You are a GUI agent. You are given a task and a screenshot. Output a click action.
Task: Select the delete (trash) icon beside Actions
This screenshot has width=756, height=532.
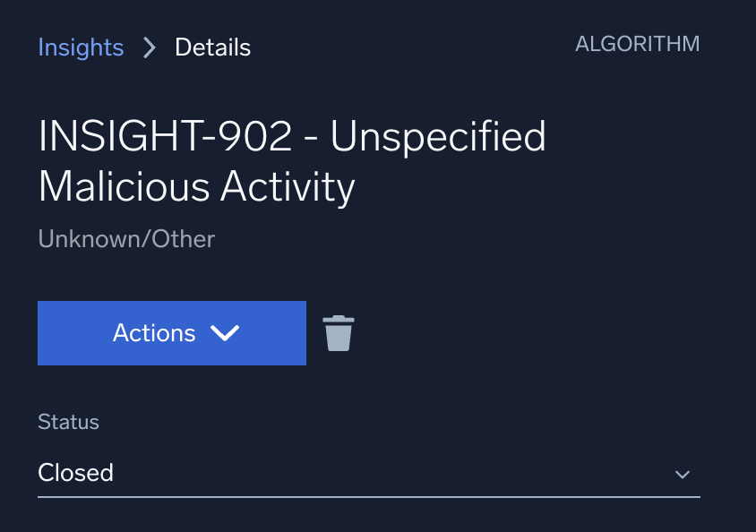tap(338, 332)
